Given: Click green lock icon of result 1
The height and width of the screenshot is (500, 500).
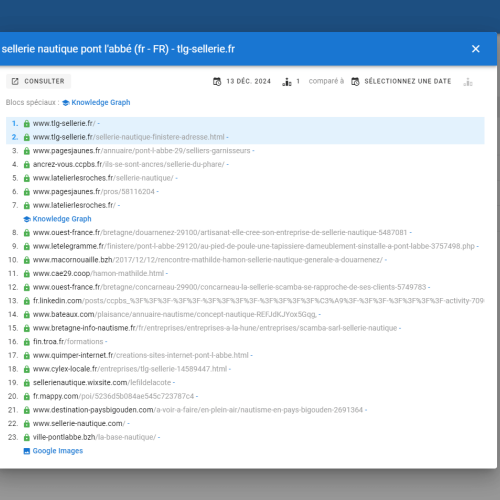Looking at the screenshot, I should click(27, 124).
